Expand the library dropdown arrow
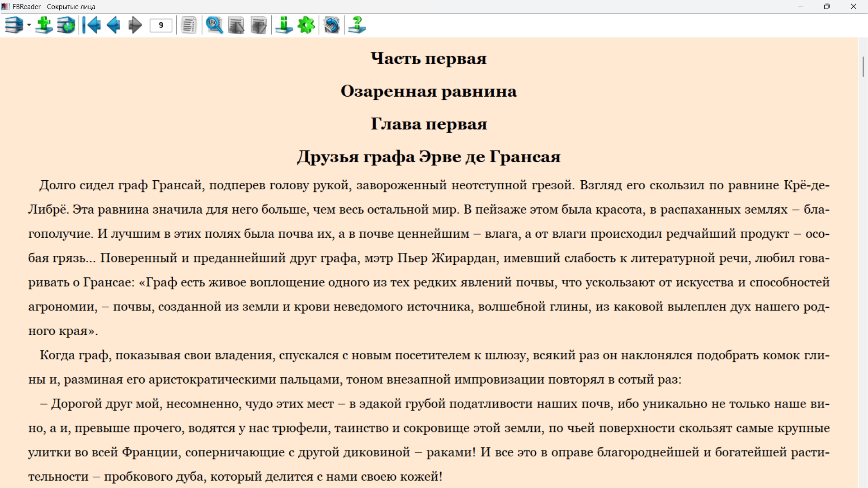Viewport: 868px width, 488px height. tap(29, 25)
